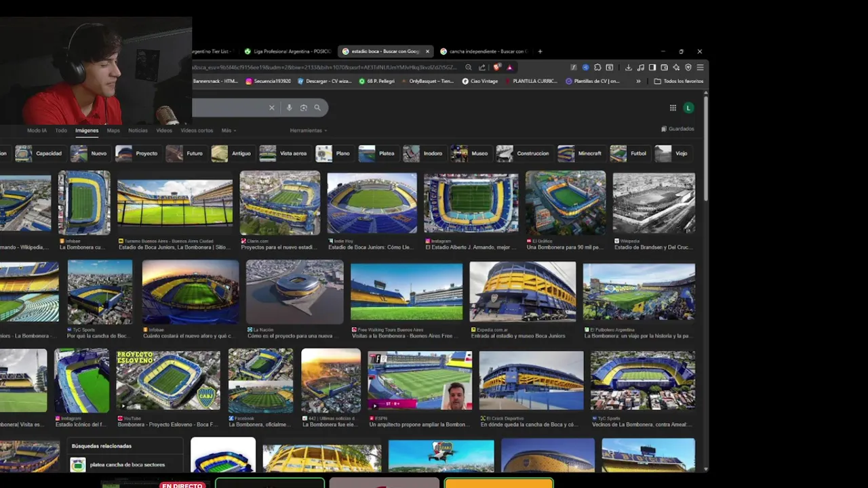Apply the 'Platea' filter chip

377,154
